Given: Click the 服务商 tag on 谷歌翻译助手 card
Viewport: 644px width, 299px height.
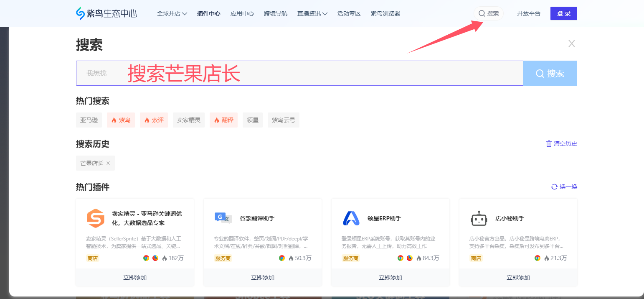Looking at the screenshot, I should [223, 258].
